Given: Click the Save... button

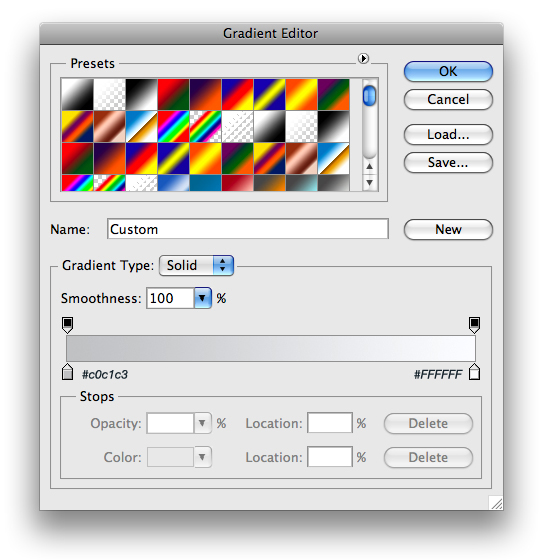Looking at the screenshot, I should click(448, 162).
